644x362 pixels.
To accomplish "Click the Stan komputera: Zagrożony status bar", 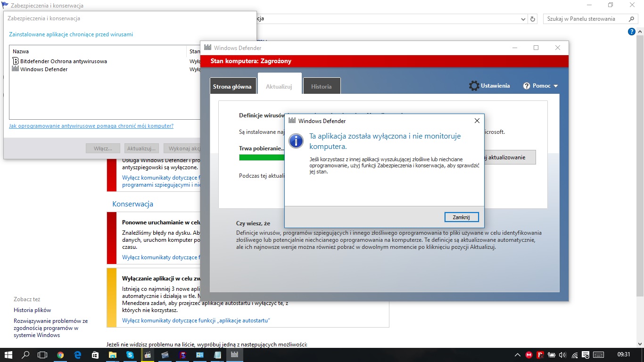I will (384, 61).
